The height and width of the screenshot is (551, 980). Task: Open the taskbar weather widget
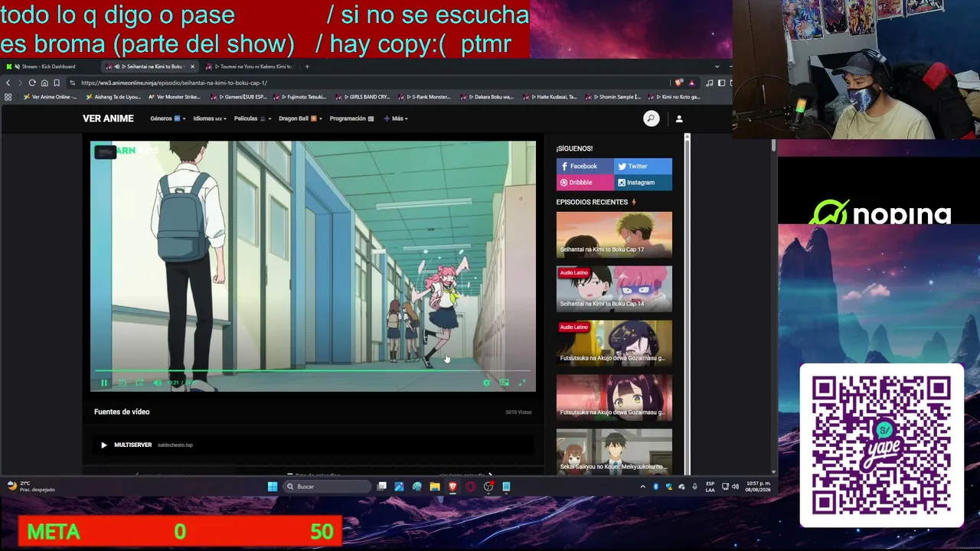(x=31, y=487)
